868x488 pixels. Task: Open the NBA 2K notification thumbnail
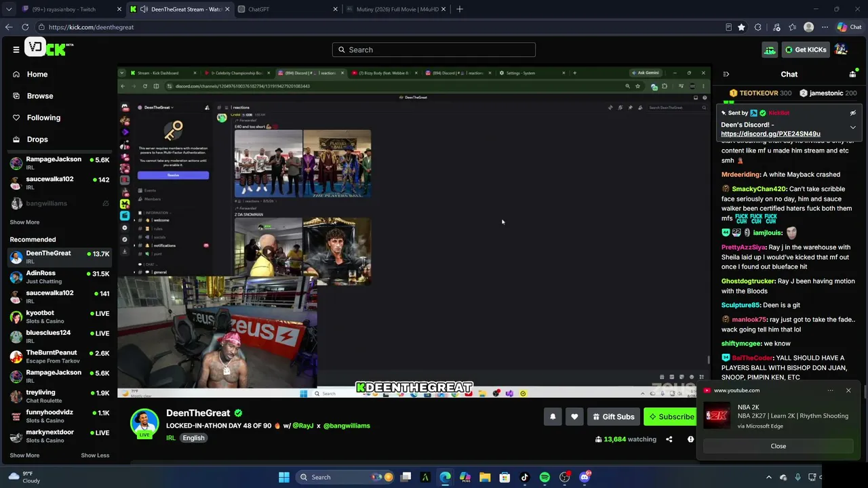coord(717,415)
